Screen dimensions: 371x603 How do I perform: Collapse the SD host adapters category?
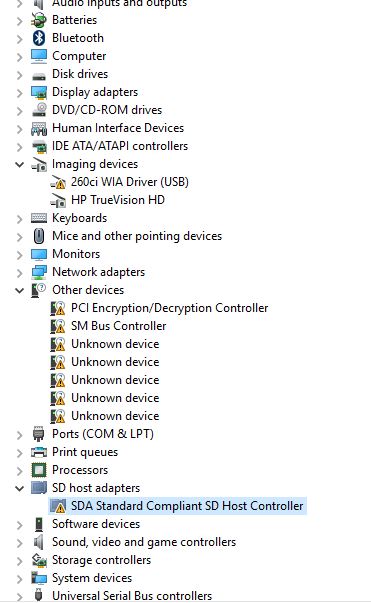pyautogui.click(x=20, y=488)
